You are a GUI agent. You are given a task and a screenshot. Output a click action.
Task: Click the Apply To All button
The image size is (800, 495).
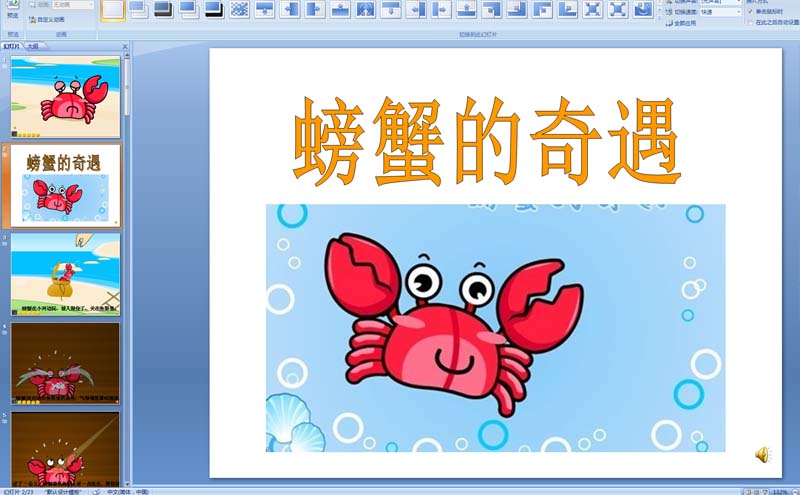[x=681, y=23]
